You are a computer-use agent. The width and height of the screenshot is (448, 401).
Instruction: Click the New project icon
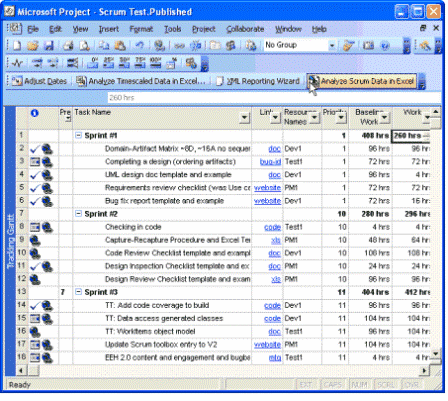point(16,46)
